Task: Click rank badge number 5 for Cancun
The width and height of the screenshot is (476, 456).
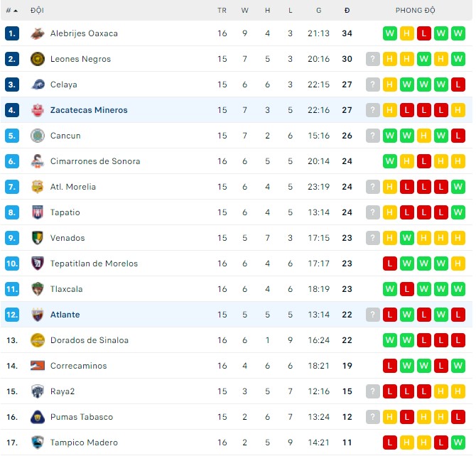Action: coord(11,136)
